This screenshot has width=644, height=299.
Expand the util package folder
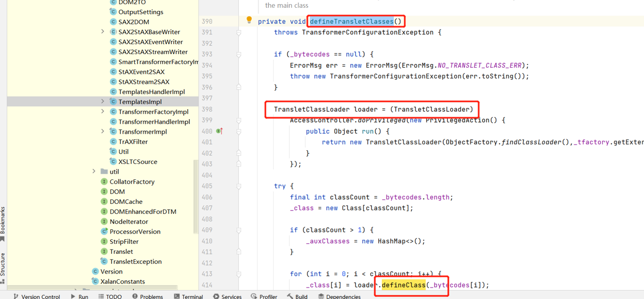click(94, 172)
